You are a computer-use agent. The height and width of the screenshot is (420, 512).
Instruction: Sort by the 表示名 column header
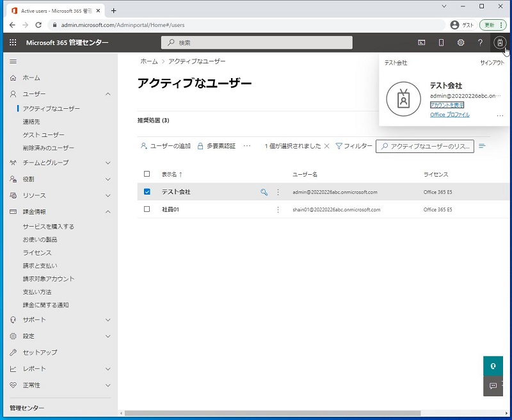point(172,174)
